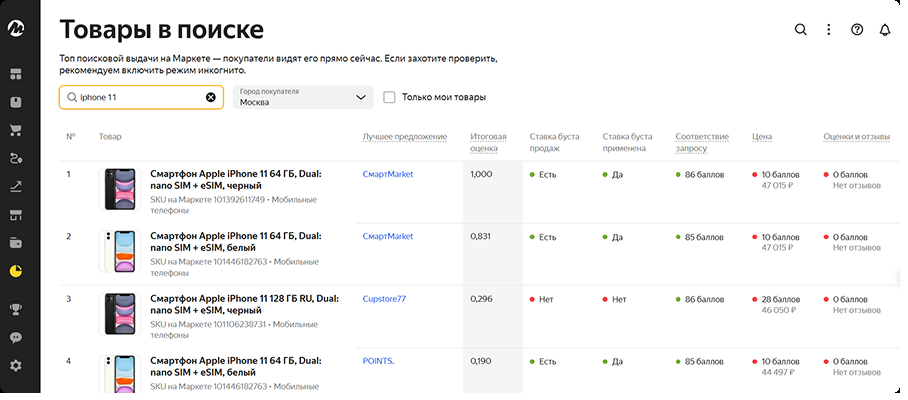
Task: Click the Оценки и отзывы column header
Action: click(x=856, y=137)
